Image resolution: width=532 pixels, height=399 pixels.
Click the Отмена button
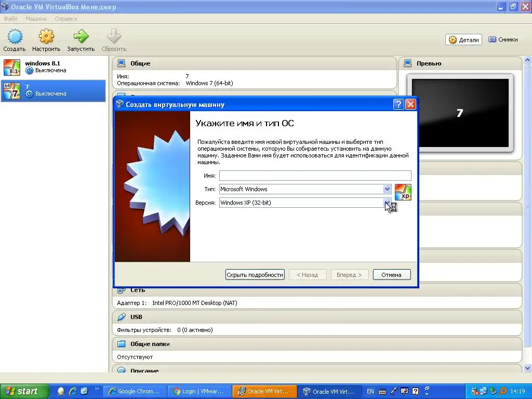tap(392, 274)
